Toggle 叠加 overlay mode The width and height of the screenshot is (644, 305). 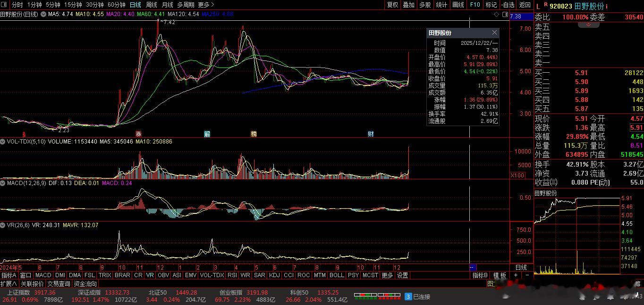click(x=409, y=5)
